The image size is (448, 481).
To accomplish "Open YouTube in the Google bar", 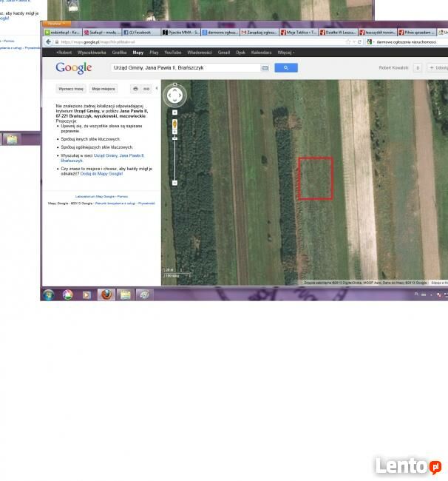I will pos(173,53).
